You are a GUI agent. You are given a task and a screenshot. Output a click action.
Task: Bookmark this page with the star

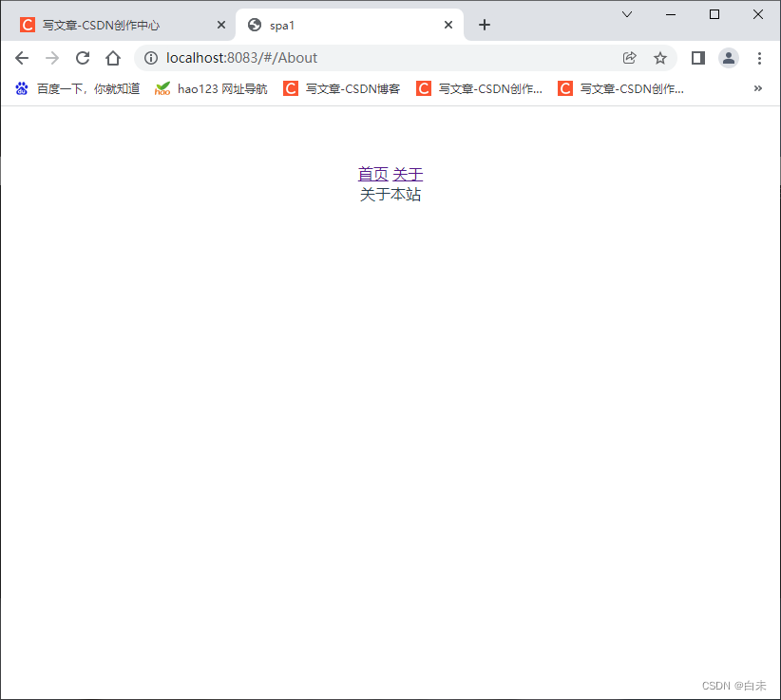click(x=660, y=58)
